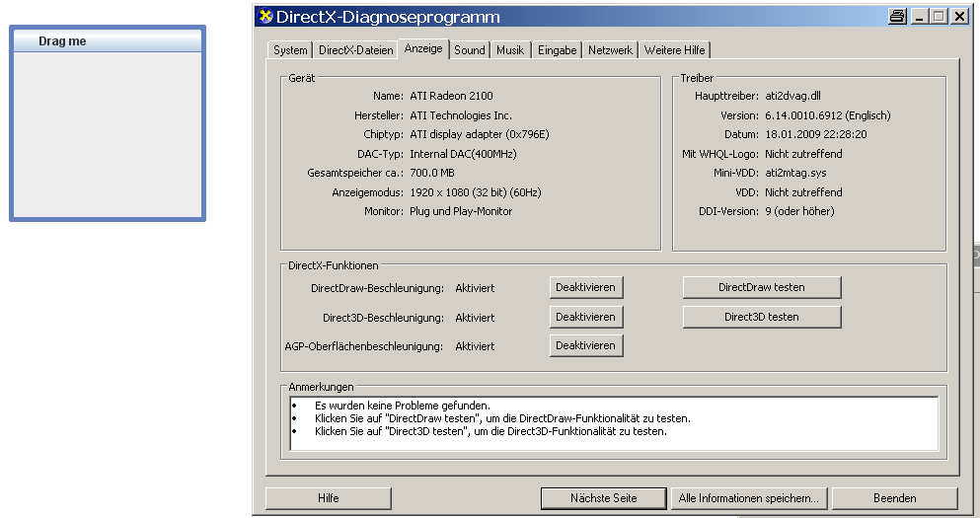Start the Direct3D testen button
This screenshot has height=518, width=980.
pos(761,317)
